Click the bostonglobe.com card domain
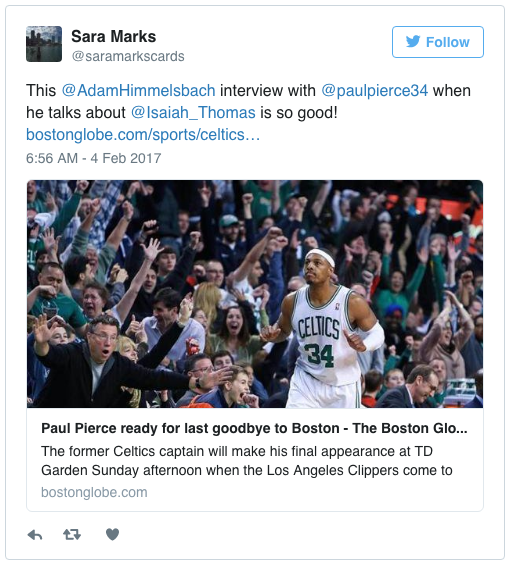The height and width of the screenshot is (567, 510). click(94, 493)
